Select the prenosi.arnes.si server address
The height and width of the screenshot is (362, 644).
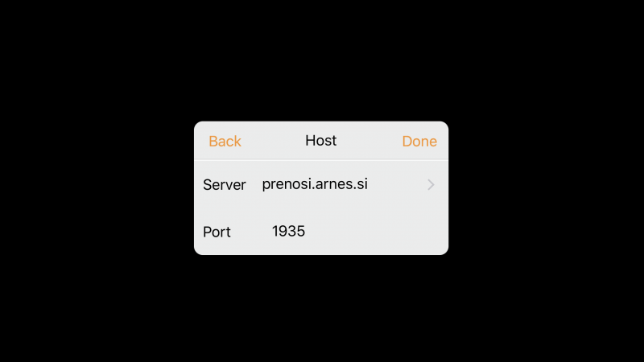click(315, 184)
